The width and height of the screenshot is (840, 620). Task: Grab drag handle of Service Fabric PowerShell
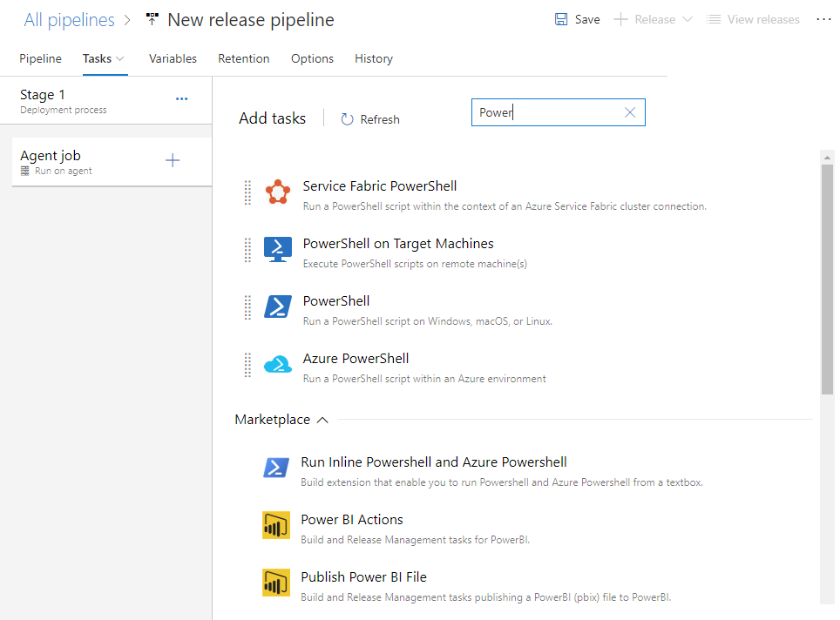[x=247, y=192]
